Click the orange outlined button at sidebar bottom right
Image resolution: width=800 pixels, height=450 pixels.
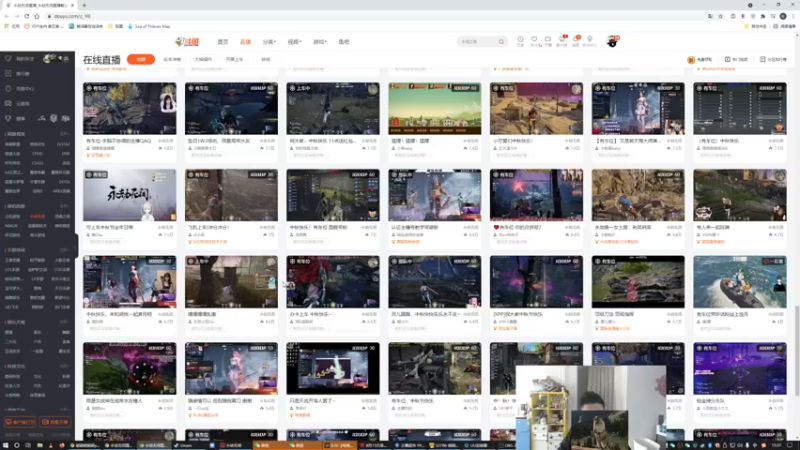point(55,422)
